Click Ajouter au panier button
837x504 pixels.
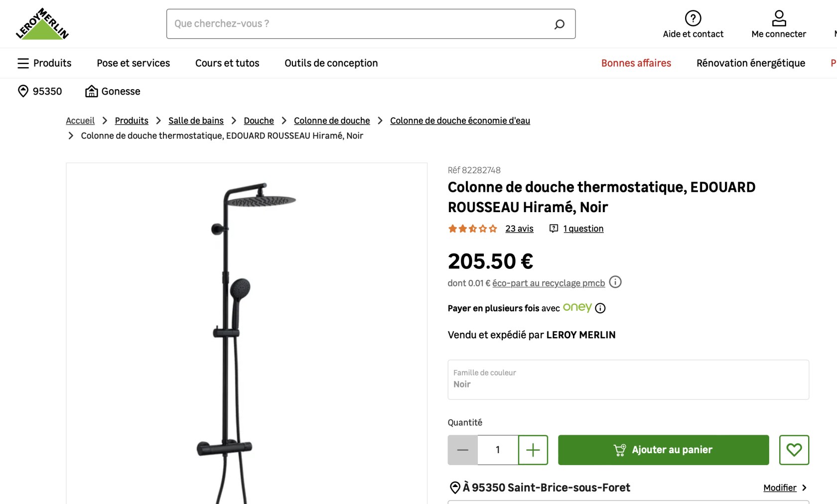pos(663,450)
